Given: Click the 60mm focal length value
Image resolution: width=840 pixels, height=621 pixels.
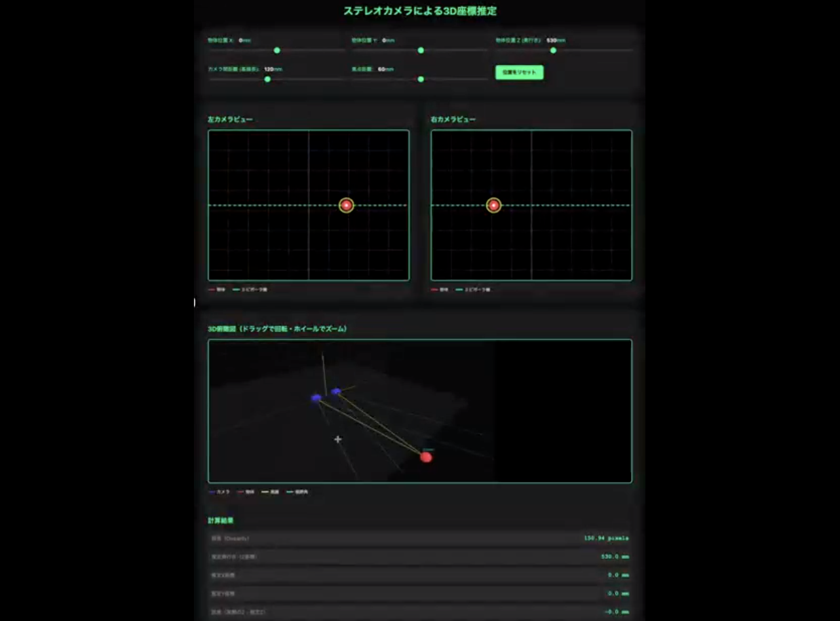Looking at the screenshot, I should (x=386, y=69).
